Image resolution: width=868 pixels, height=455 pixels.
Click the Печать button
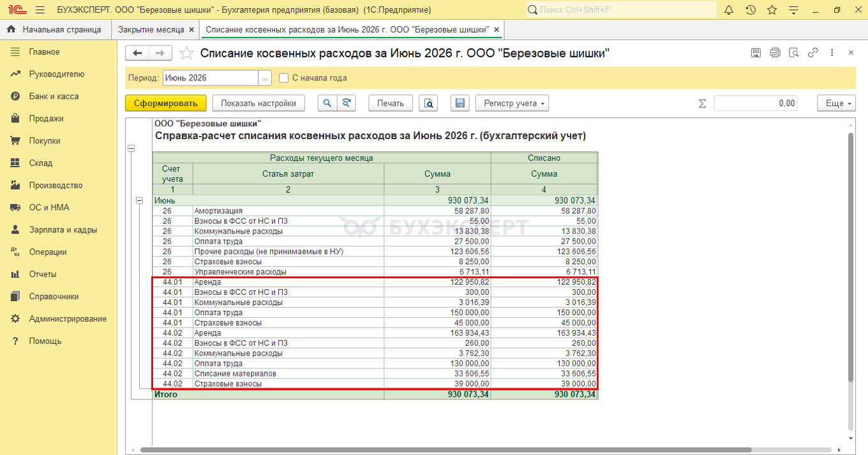391,103
